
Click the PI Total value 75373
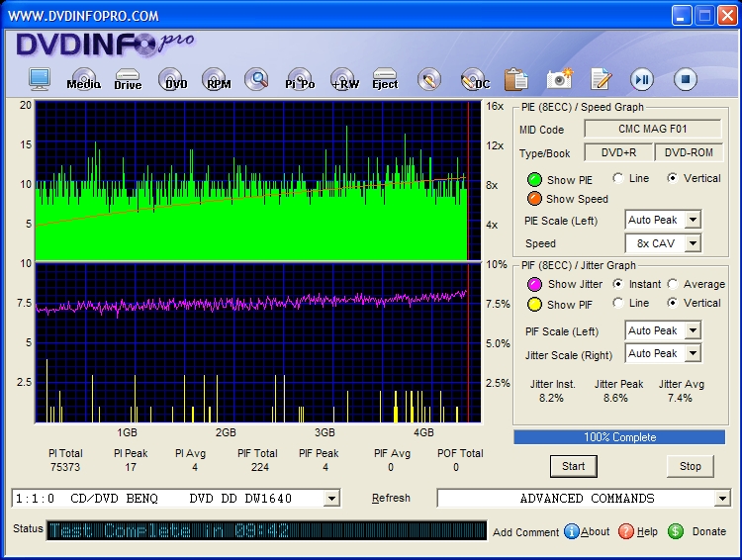[65, 467]
